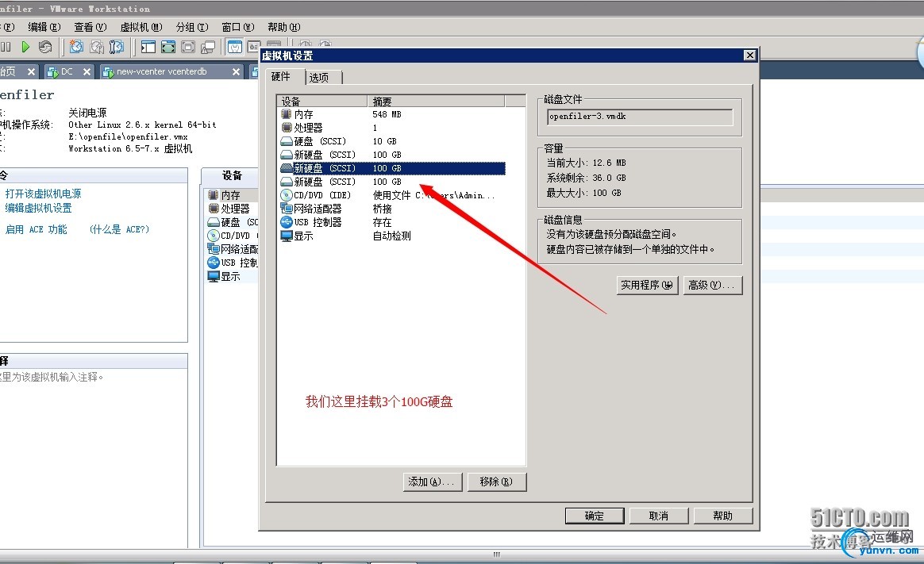The height and width of the screenshot is (564, 924).
Task: Click the 取消 button
Action: click(659, 516)
